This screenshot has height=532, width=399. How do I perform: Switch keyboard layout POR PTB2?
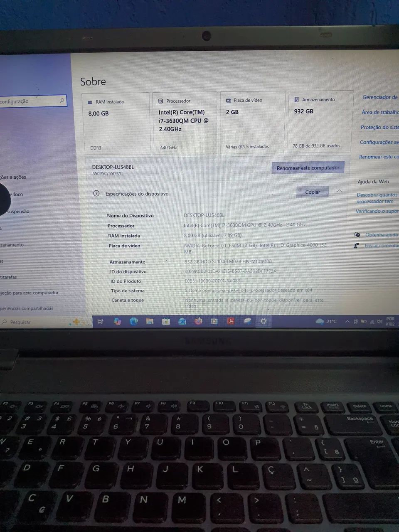(390, 321)
